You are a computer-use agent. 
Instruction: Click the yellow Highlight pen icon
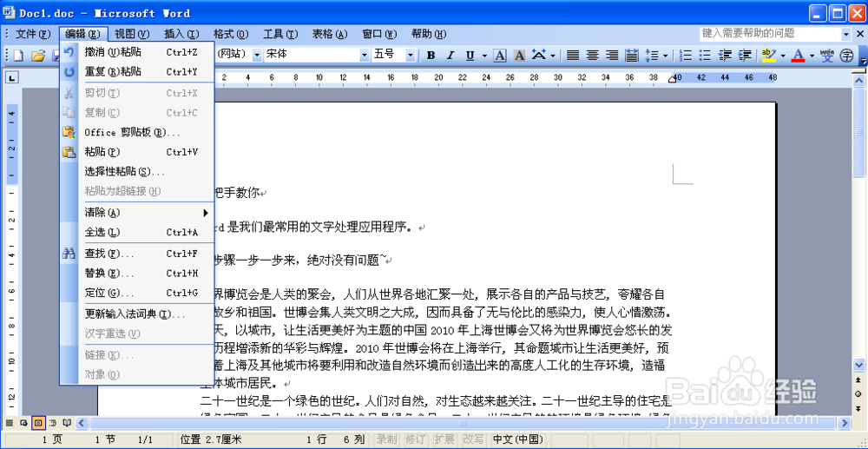point(769,56)
